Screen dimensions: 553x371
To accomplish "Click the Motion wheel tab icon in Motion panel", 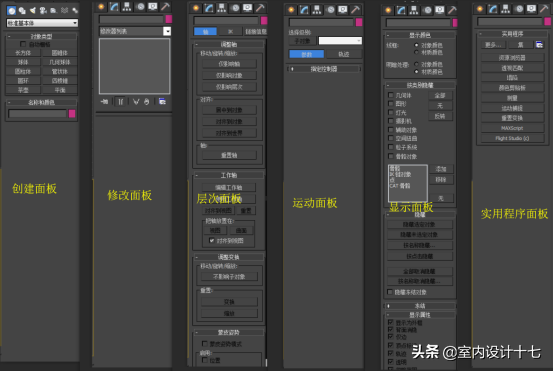I will click(330, 10).
